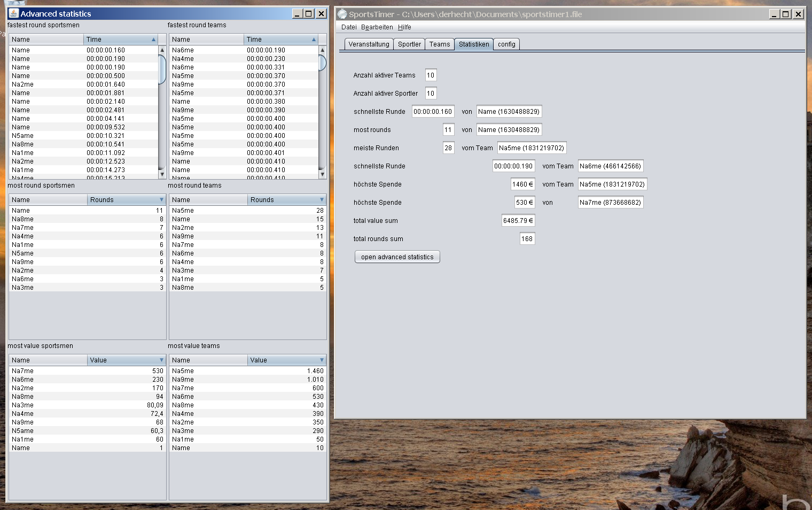Screen dimensions: 812x510
Task: Open the Datei menu
Action: click(x=349, y=27)
